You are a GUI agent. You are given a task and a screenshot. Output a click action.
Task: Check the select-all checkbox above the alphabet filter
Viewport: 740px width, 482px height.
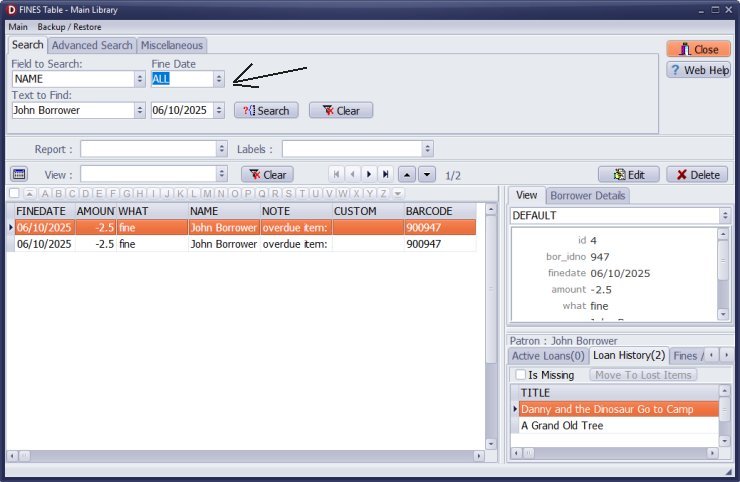point(14,193)
